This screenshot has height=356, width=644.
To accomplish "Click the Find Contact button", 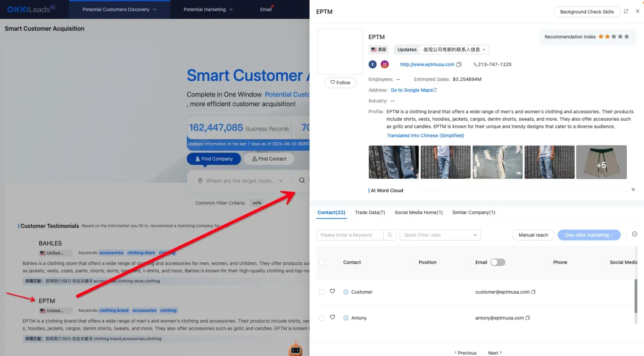I will coord(269,159).
